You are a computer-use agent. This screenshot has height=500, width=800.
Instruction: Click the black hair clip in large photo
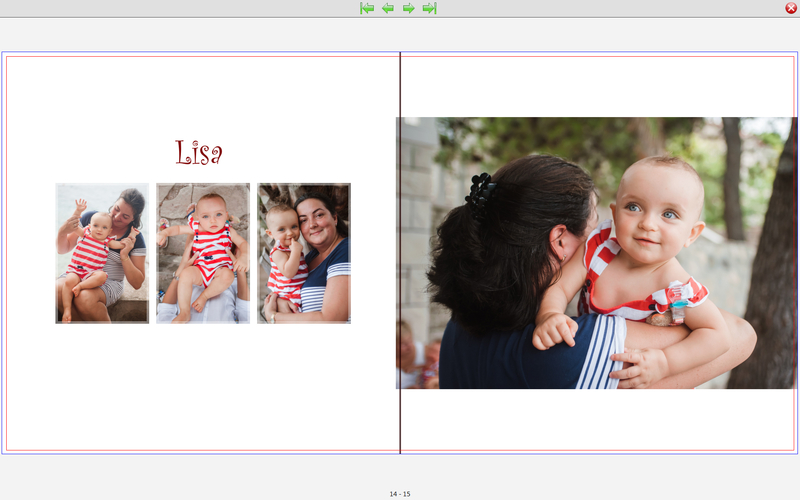480,193
